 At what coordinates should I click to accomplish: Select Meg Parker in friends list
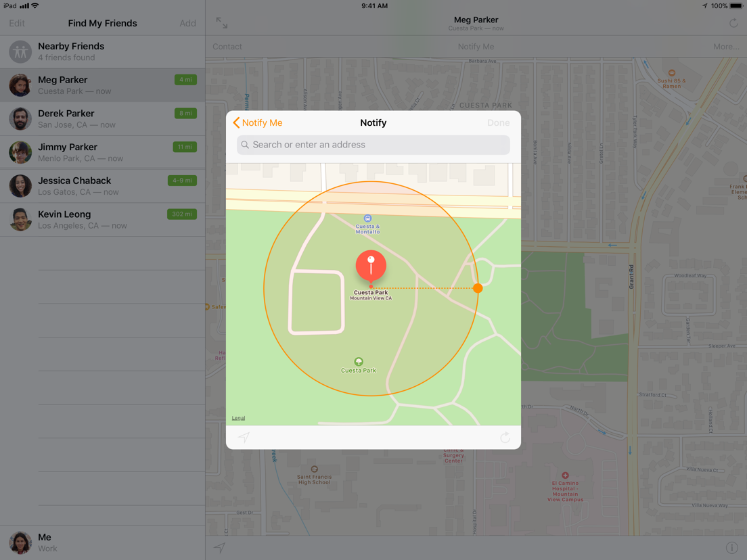(102, 85)
